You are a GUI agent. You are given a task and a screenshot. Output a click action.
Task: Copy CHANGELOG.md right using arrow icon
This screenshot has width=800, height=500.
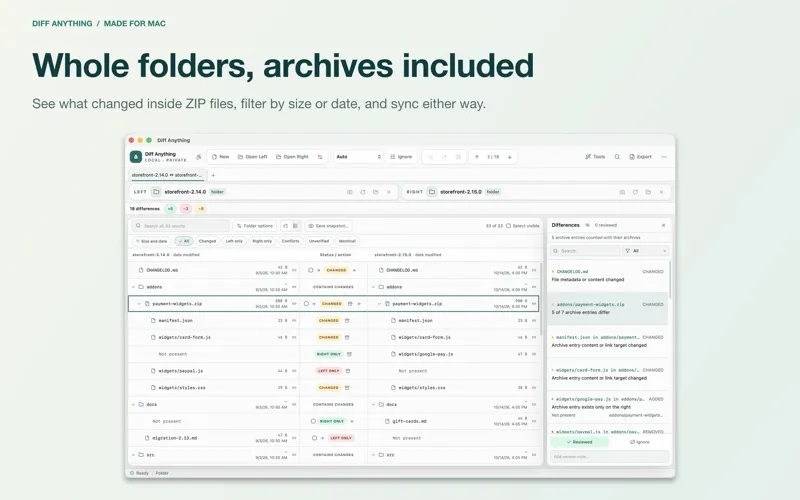tap(318, 270)
